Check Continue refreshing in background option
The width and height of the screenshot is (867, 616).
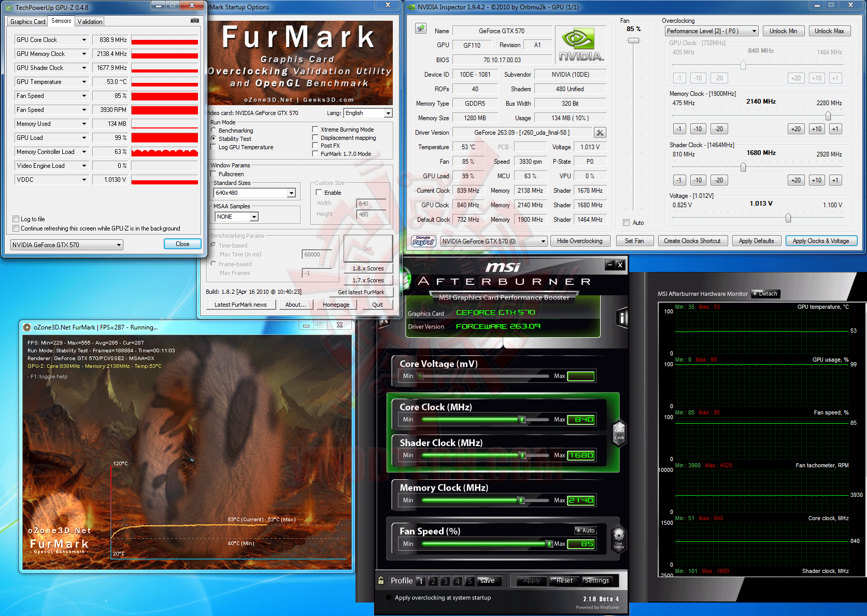pos(16,228)
